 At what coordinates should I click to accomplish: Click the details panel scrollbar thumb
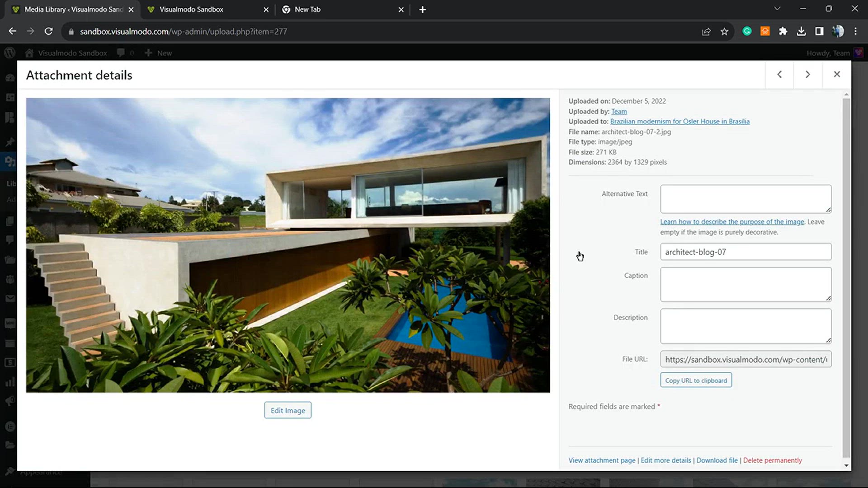coord(846,278)
